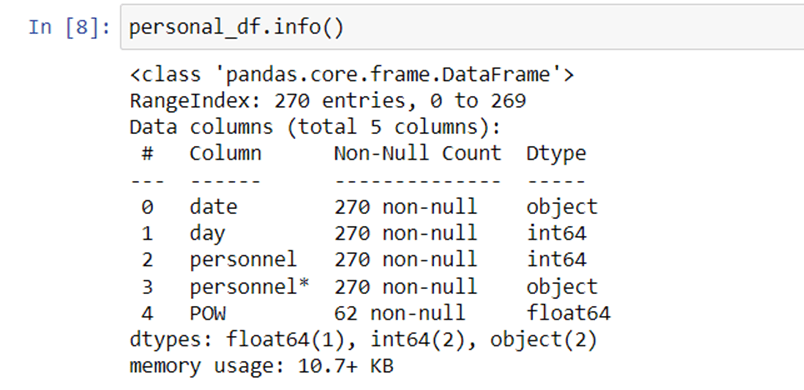Click the '#' index header in output

coord(147,153)
